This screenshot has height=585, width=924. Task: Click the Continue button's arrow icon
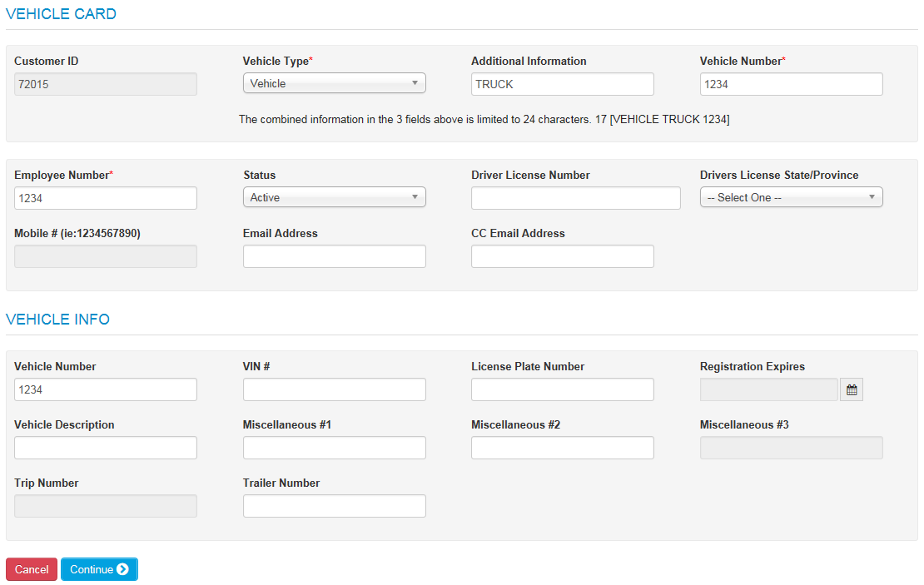123,569
